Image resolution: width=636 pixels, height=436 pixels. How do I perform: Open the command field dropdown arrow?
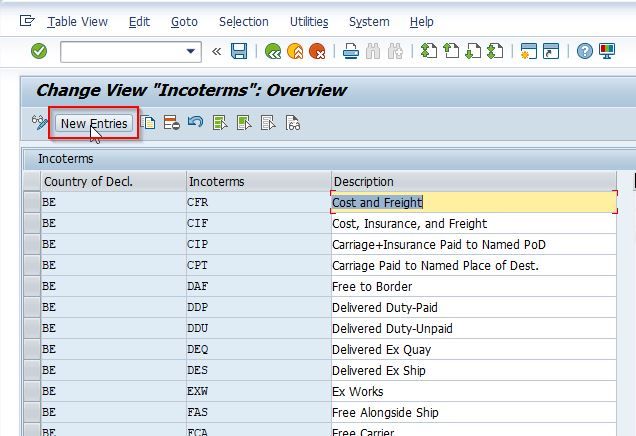(190, 52)
